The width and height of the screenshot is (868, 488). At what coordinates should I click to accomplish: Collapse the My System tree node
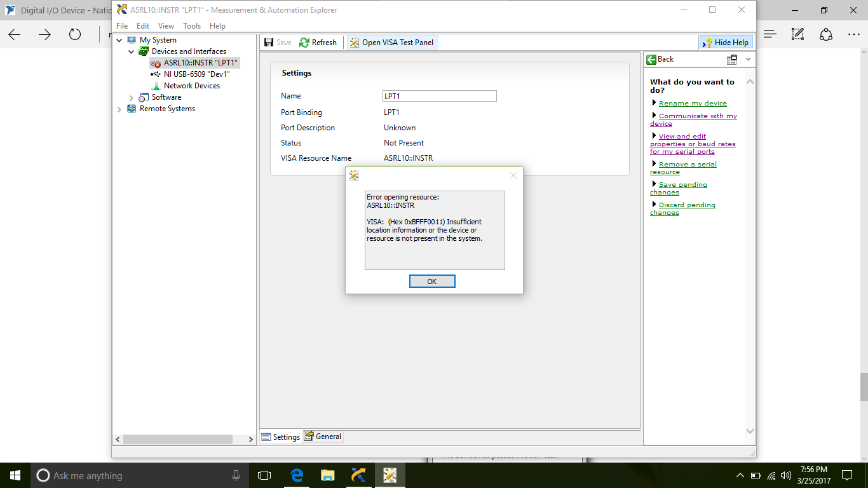pyautogui.click(x=119, y=40)
